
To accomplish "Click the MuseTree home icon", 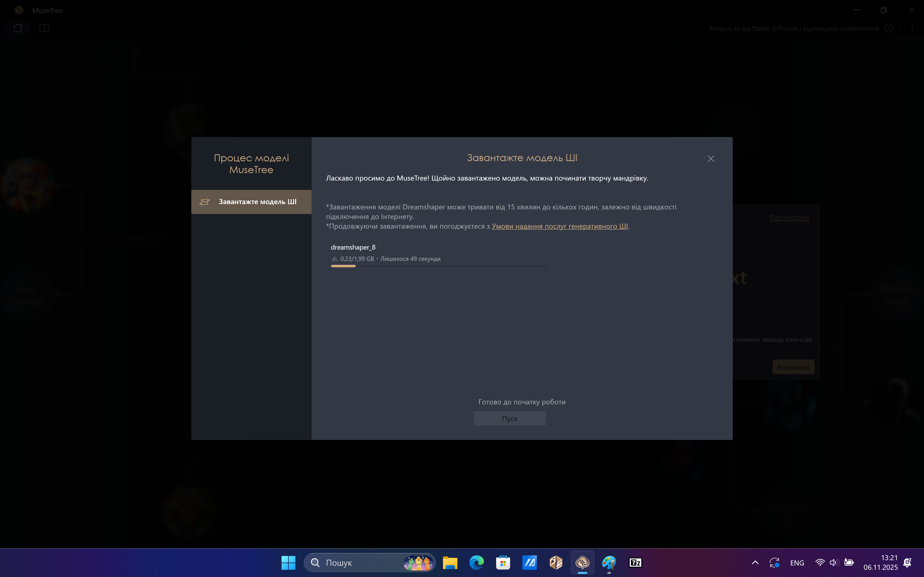I will (18, 28).
